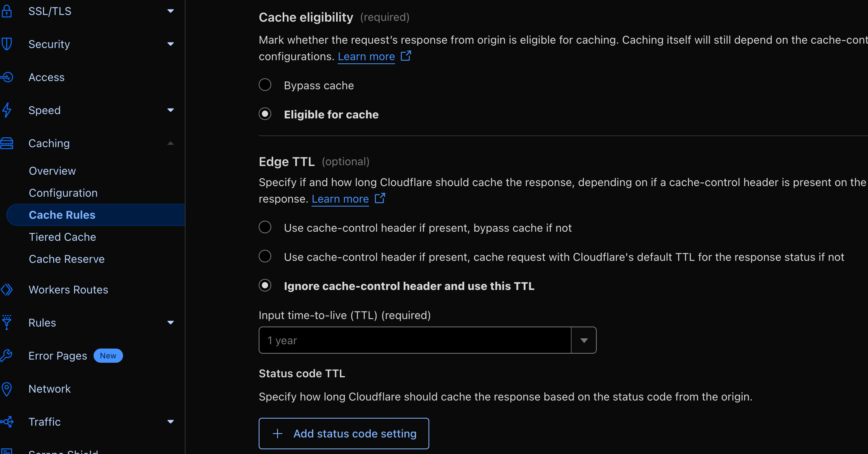Click the Error Pages wrench icon
This screenshot has width=868, height=454.
(7, 356)
